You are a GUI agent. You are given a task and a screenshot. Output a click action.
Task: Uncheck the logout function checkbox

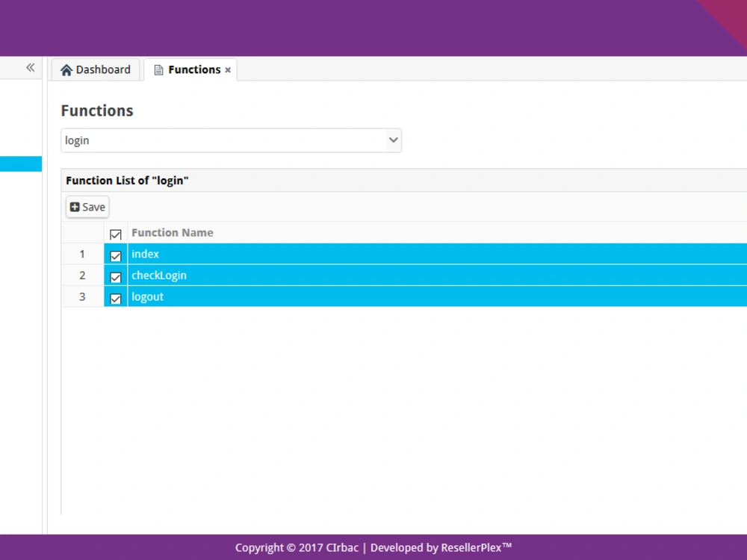(116, 297)
